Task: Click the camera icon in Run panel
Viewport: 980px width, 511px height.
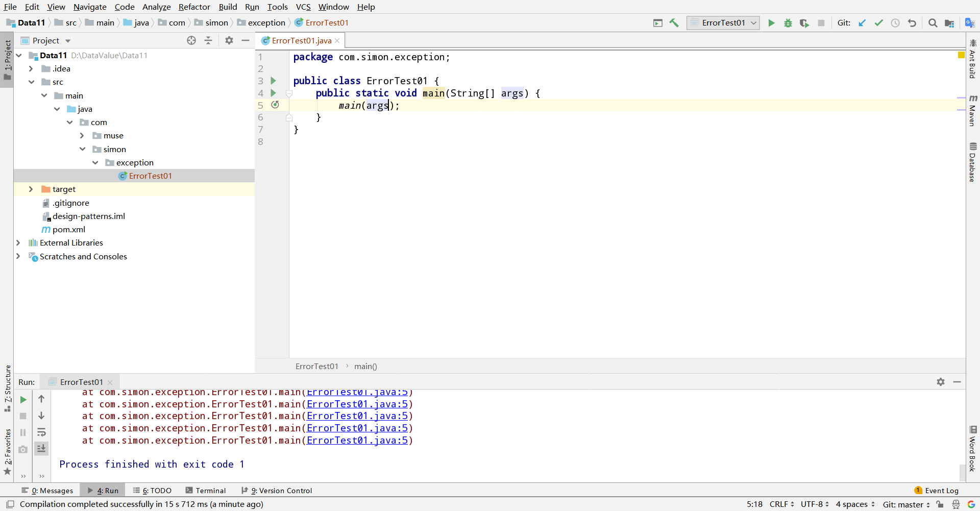Action: point(23,449)
